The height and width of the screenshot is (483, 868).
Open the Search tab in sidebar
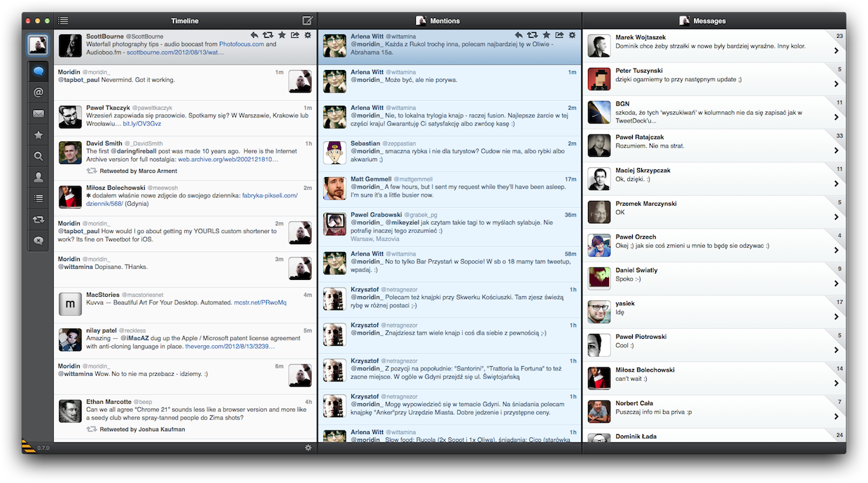[38, 156]
